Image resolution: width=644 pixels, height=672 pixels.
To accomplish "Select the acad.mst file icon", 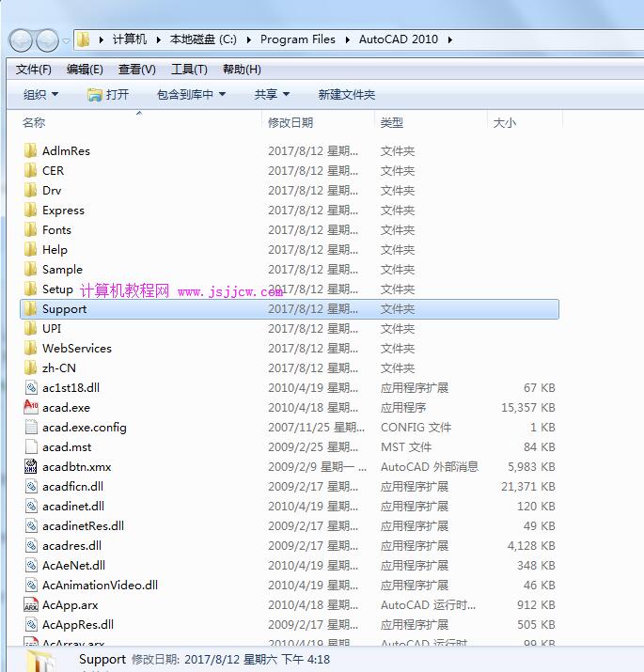I will pos(31,447).
